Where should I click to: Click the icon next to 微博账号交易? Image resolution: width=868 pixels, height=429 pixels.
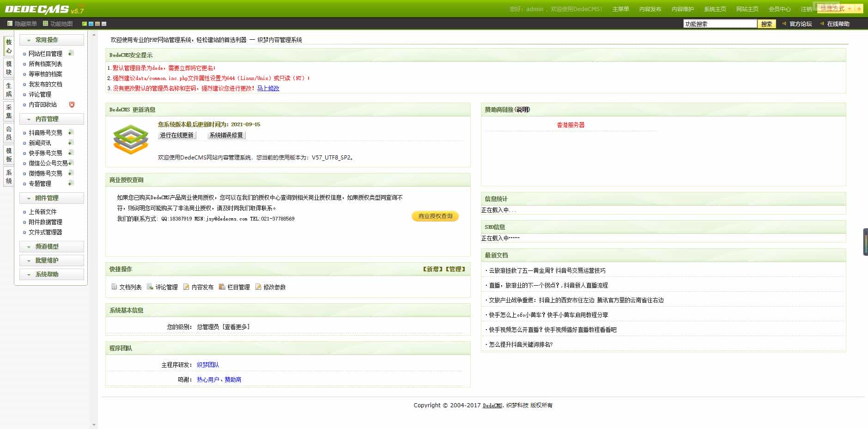71,173
